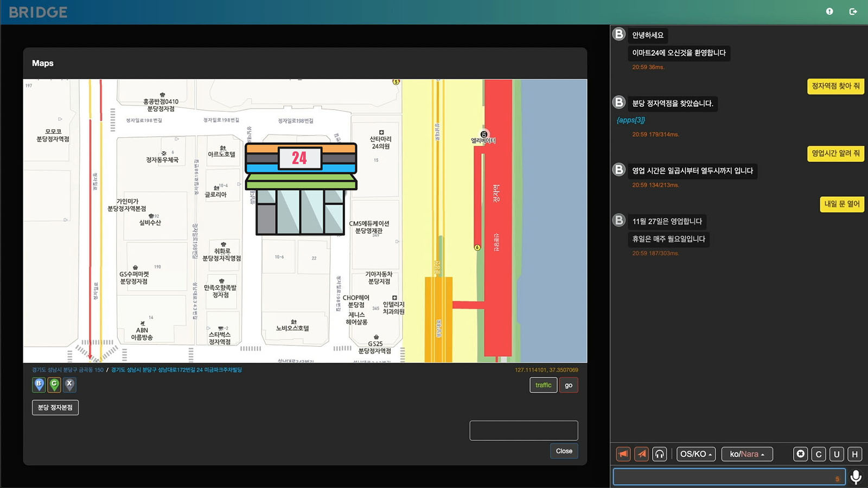
Task: Enable the traffic overlay on the map
Action: [x=543, y=385]
